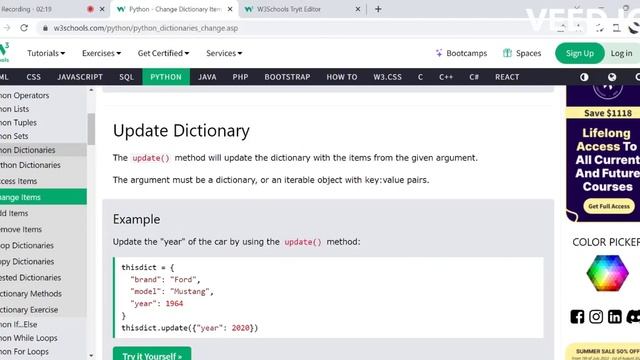Image resolution: width=640 pixels, height=360 pixels.
Task: Open the hexagonal Color Picker wheel
Action: (607, 273)
